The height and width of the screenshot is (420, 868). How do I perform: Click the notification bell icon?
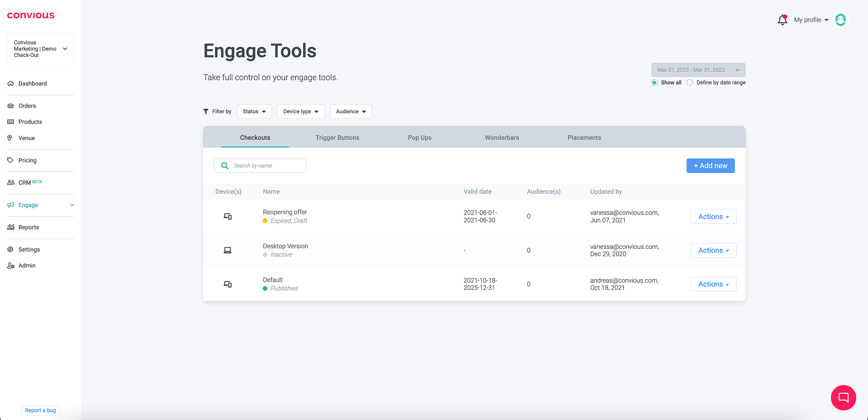tap(782, 20)
